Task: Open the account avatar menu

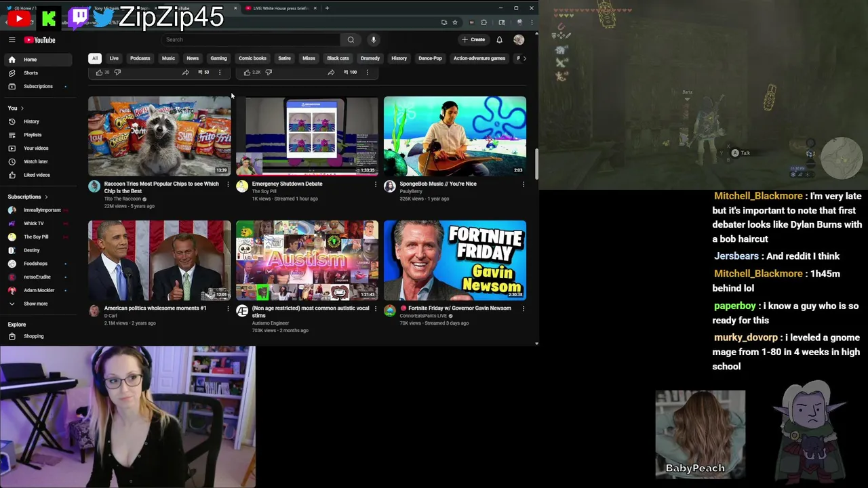Action: click(519, 39)
